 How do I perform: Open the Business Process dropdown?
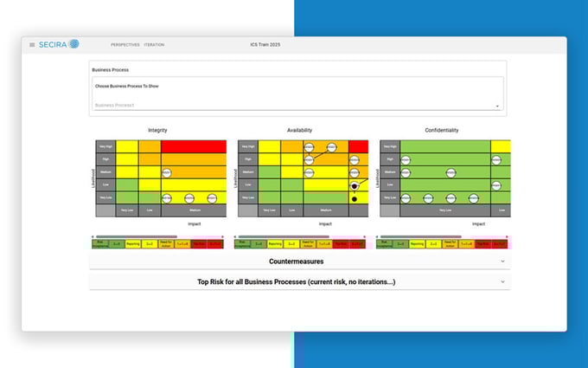coord(496,106)
